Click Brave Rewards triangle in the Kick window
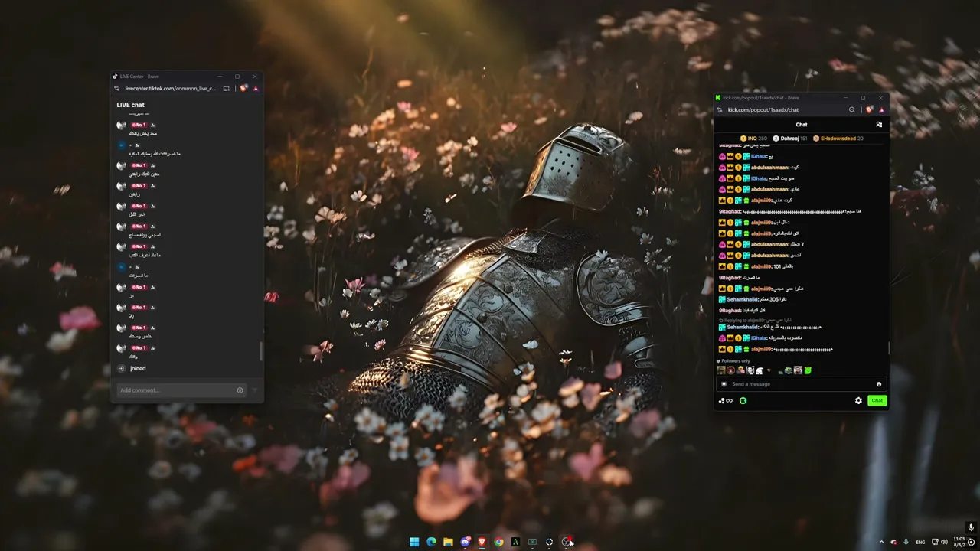Viewport: 980px width, 551px height. (881, 110)
